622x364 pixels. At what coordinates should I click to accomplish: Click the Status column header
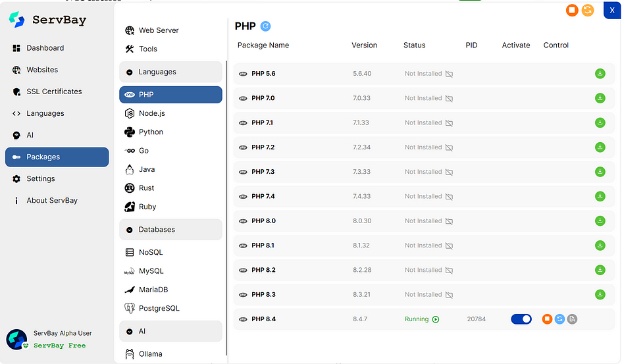coord(414,45)
